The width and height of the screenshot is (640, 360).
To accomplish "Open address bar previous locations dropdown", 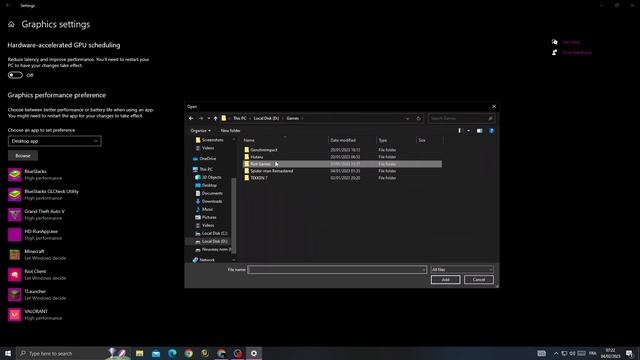I will click(407, 118).
